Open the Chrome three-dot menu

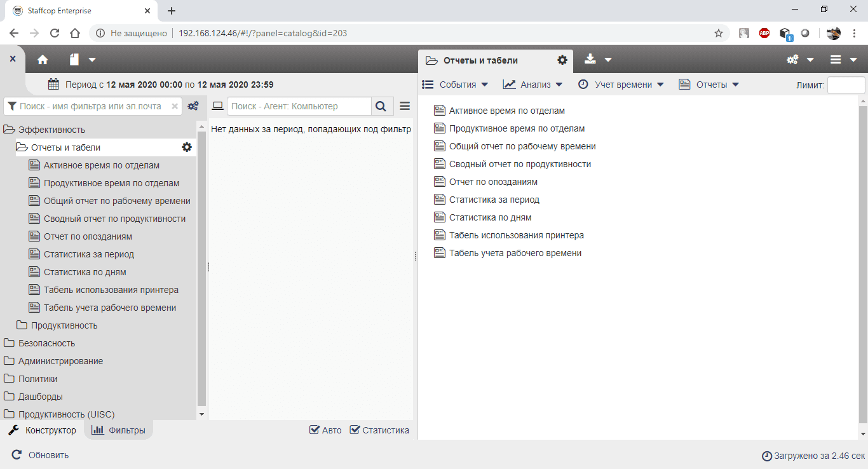click(x=854, y=33)
